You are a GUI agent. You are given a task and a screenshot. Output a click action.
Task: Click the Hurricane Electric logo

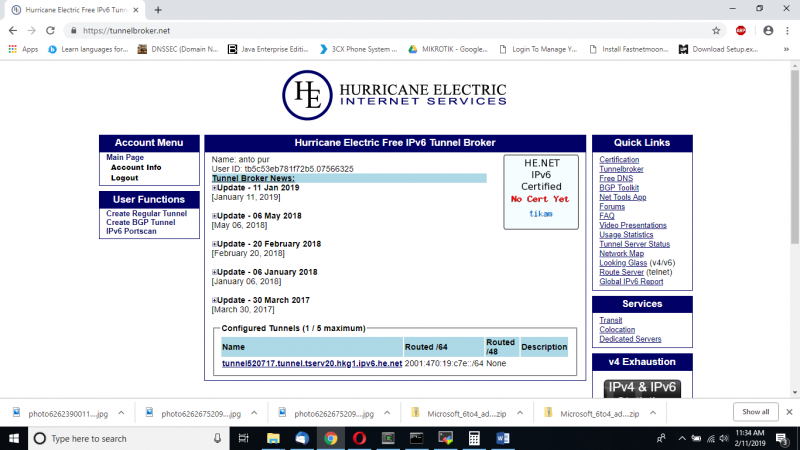click(x=394, y=95)
